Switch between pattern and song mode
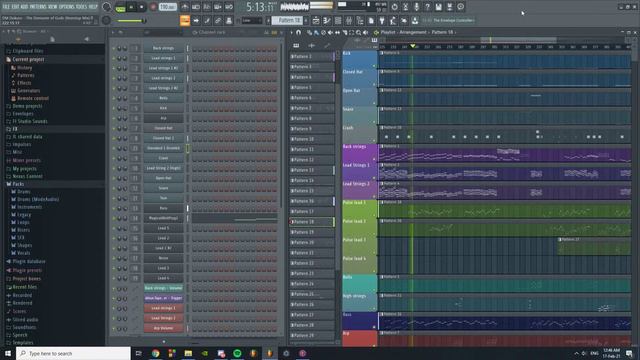The image size is (640, 360). coord(120,7)
